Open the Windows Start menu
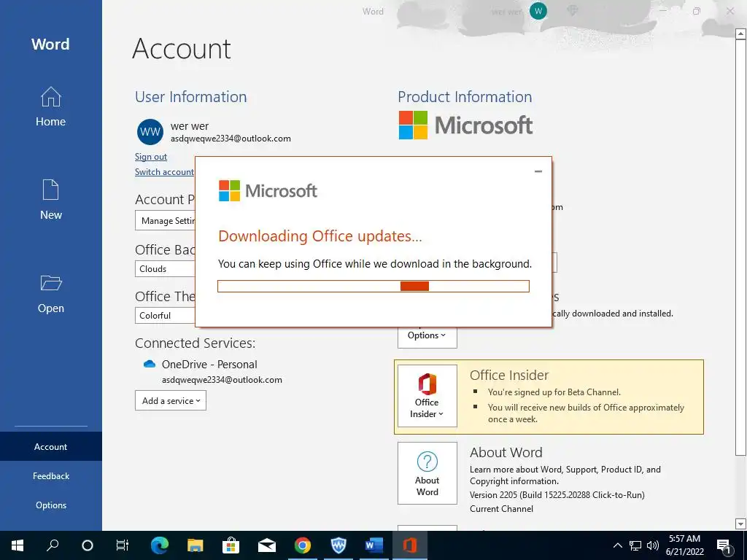The height and width of the screenshot is (560, 747). click(x=18, y=545)
